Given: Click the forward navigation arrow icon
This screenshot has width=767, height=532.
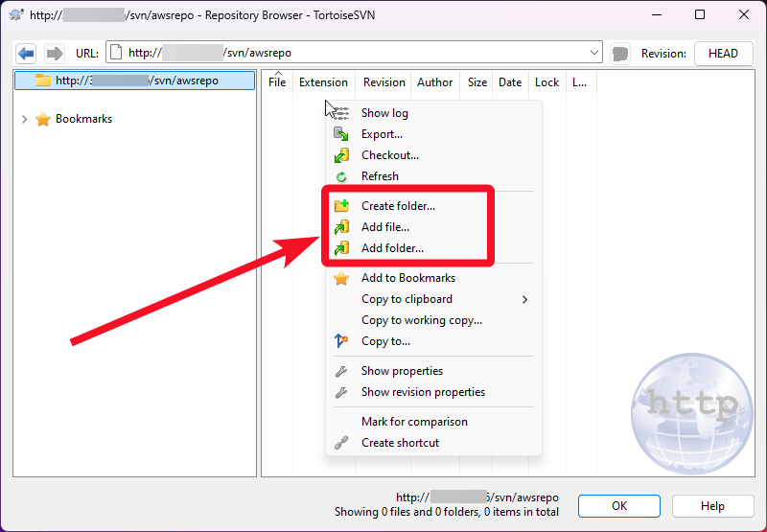Looking at the screenshot, I should [55, 54].
